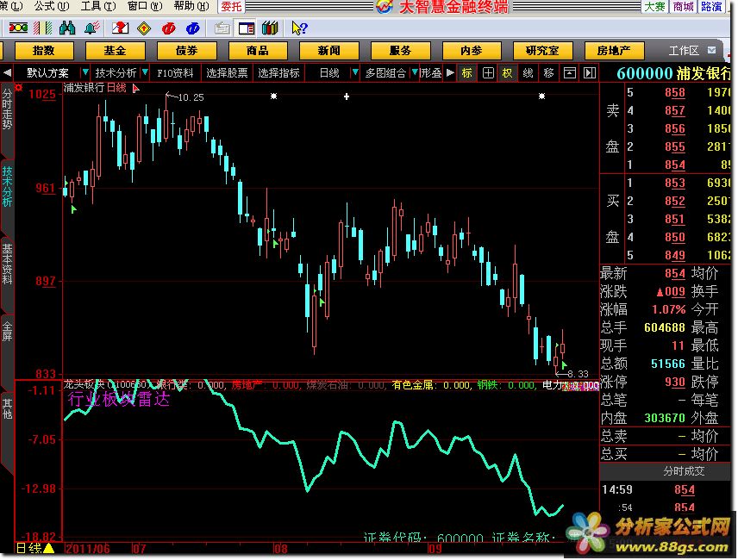Click the striped bars toolbar icon

pyautogui.click(x=43, y=28)
